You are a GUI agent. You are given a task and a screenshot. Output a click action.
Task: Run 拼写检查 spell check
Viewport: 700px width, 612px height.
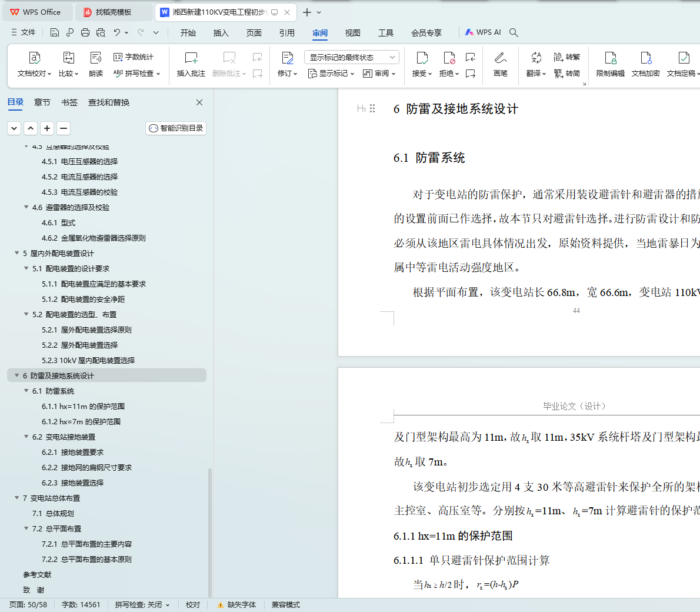tap(136, 73)
